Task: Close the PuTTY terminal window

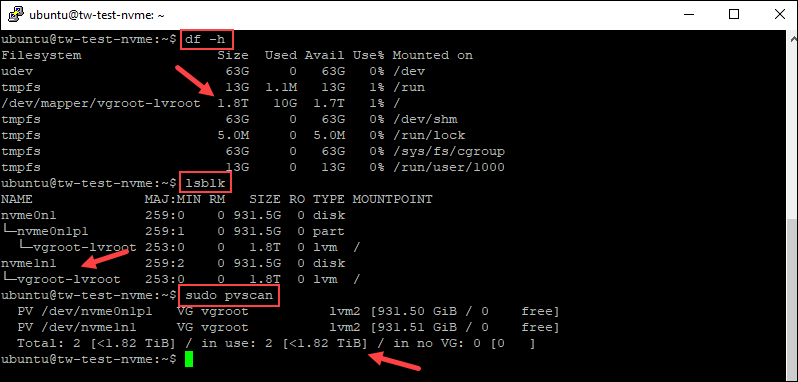Action: 779,15
